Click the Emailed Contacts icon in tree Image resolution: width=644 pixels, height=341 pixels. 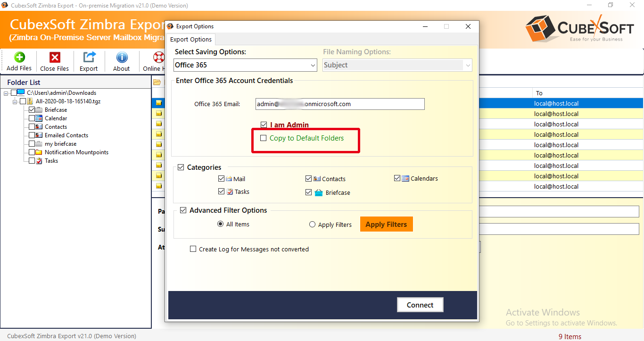pyautogui.click(x=39, y=135)
